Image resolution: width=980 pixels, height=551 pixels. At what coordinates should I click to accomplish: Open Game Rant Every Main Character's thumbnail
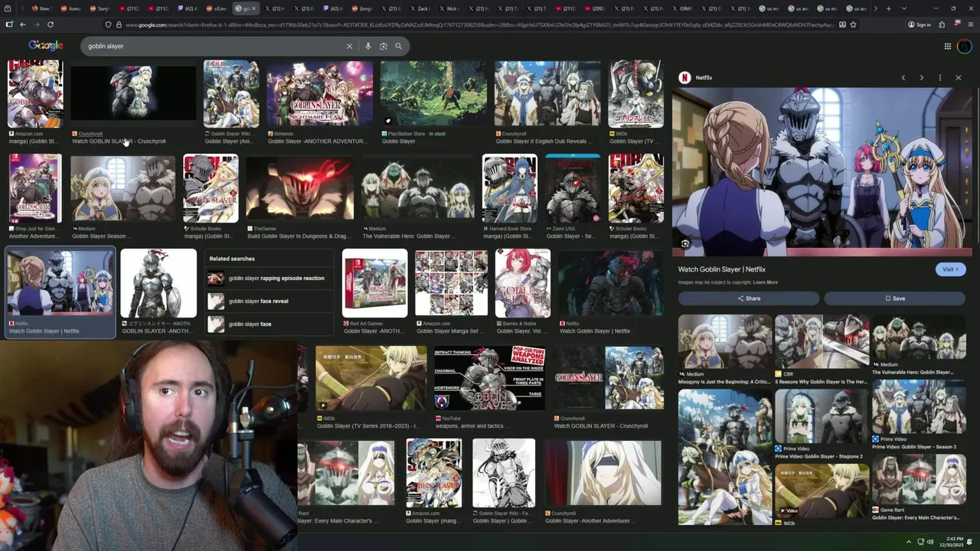click(919, 480)
